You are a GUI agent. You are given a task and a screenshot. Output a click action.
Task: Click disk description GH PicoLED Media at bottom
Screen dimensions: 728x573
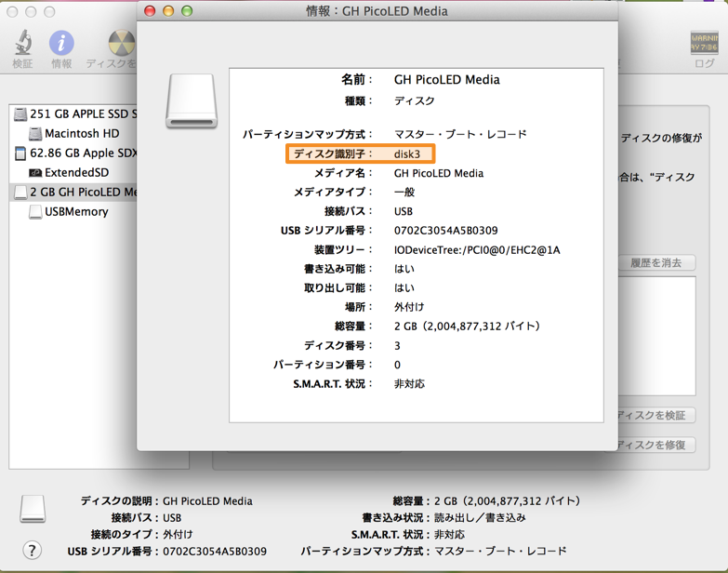coord(207,501)
